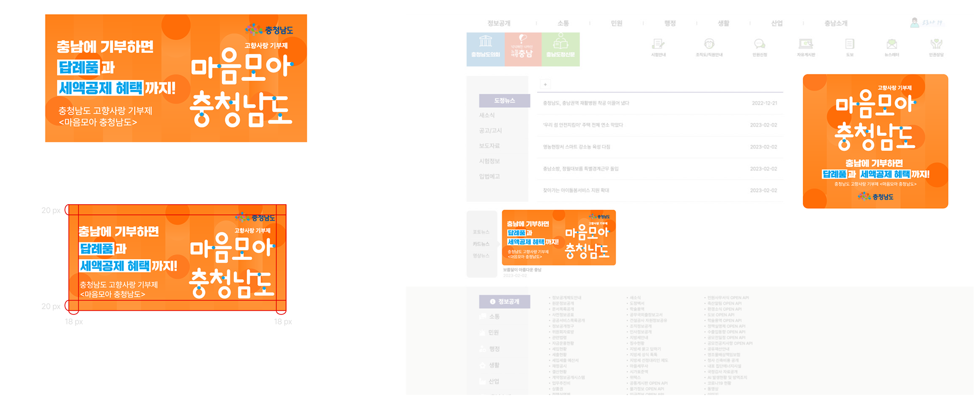Open the green 충남도정신문 tile
The image size is (980, 417).
pos(560,49)
